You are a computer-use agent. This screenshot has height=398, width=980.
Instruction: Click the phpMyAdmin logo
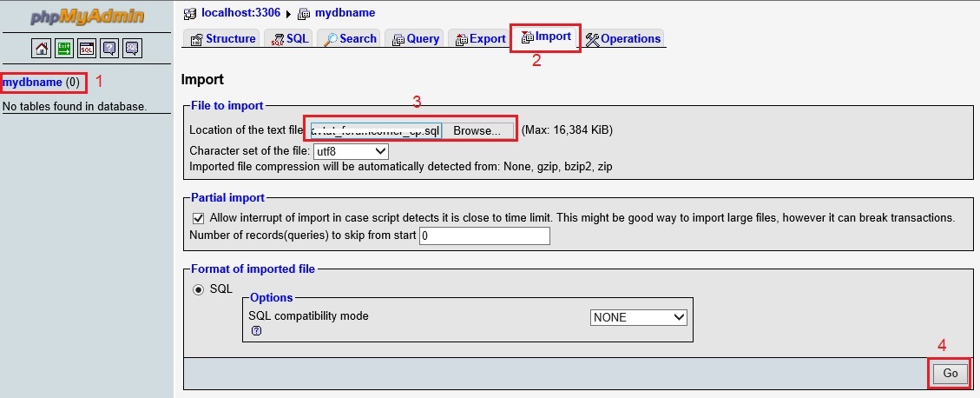87,17
